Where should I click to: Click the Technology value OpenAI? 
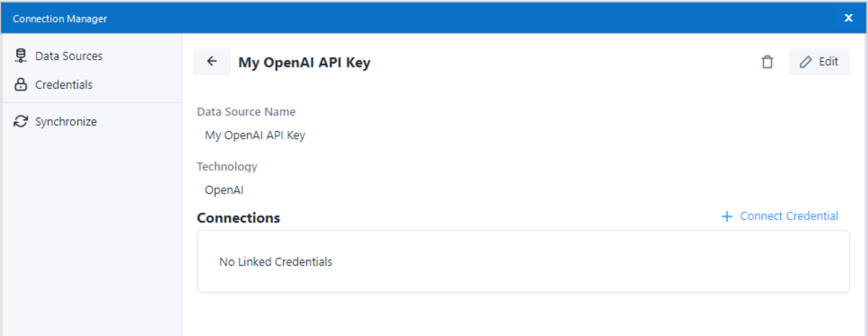pyautogui.click(x=224, y=190)
